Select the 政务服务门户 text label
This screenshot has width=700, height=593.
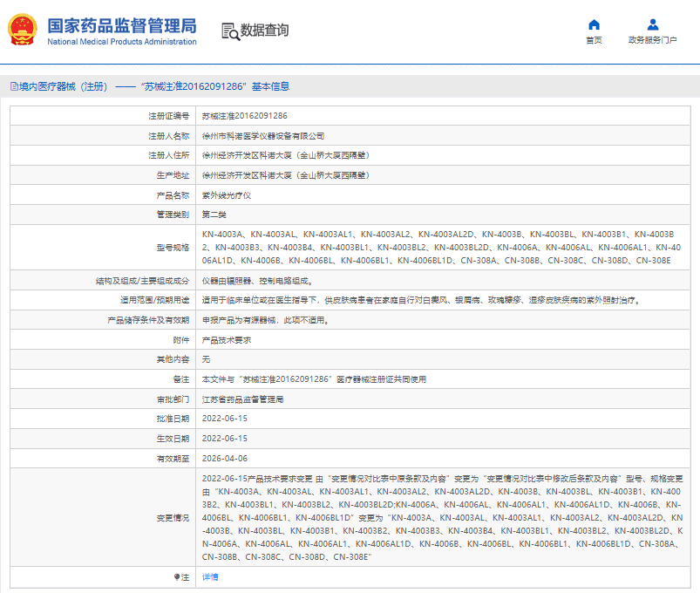[653, 40]
